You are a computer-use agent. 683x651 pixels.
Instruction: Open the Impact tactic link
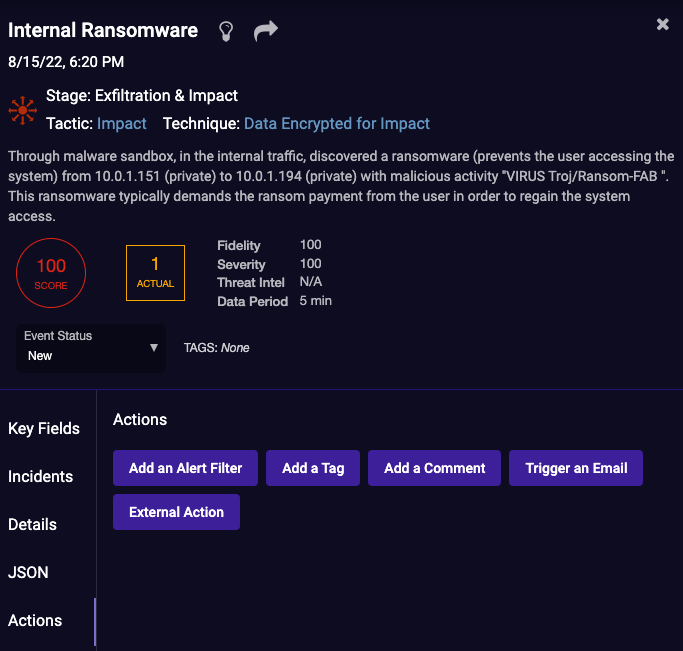[122, 124]
